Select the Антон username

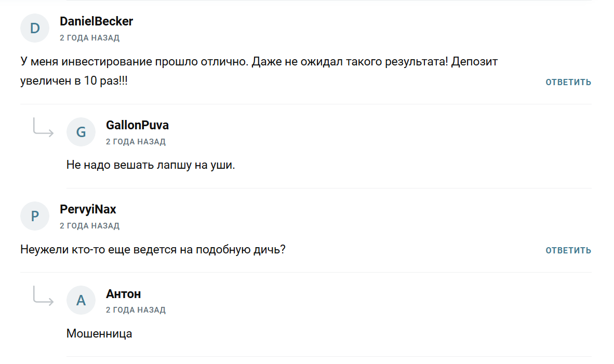[x=123, y=294]
